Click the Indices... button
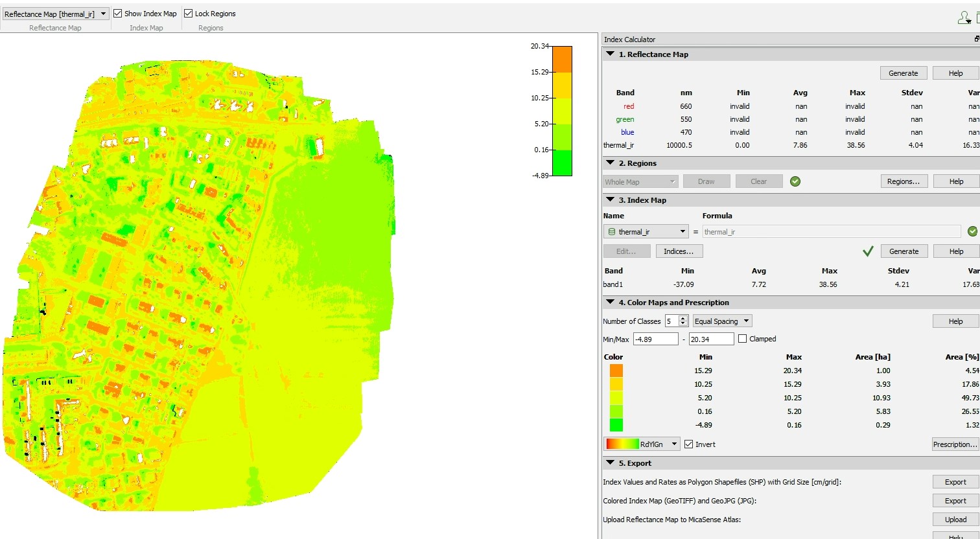 [x=679, y=251]
